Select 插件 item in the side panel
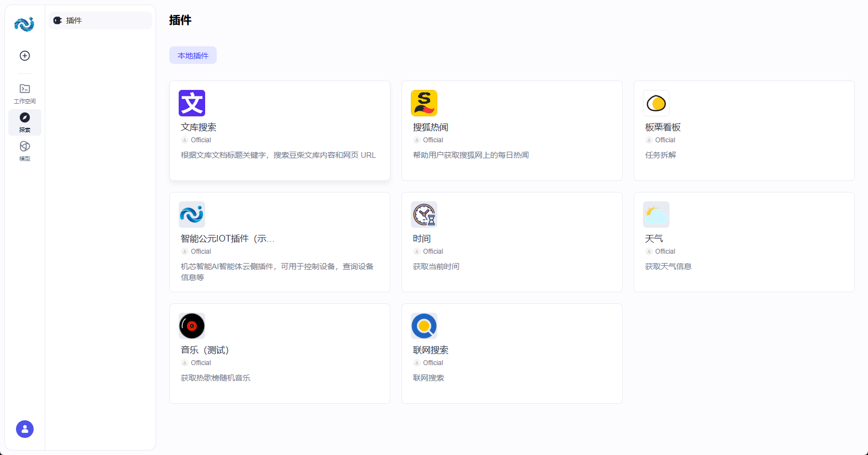This screenshot has height=455, width=868. pos(100,20)
